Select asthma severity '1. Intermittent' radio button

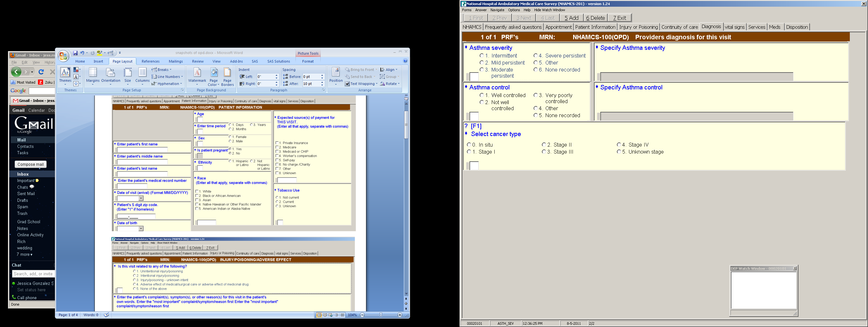click(482, 56)
